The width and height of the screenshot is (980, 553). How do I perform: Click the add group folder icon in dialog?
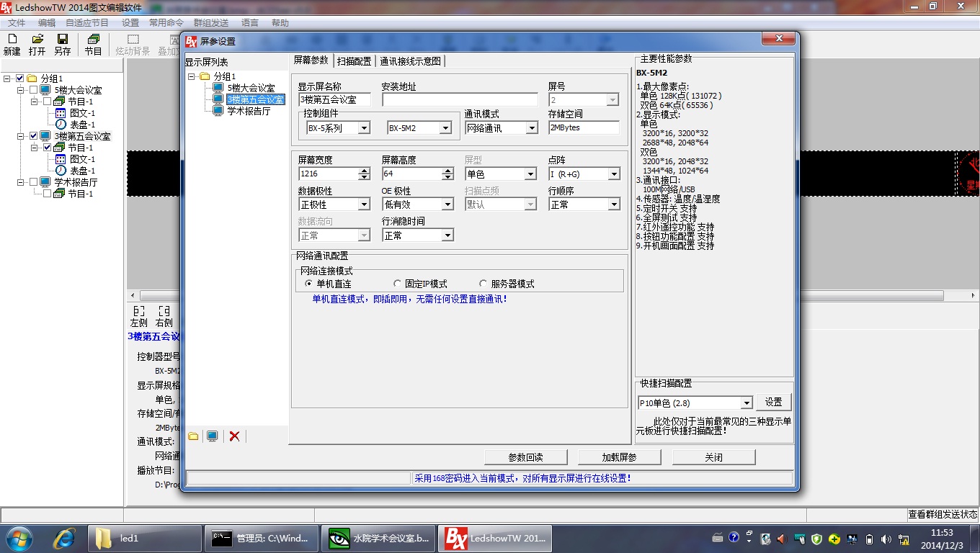pos(193,436)
